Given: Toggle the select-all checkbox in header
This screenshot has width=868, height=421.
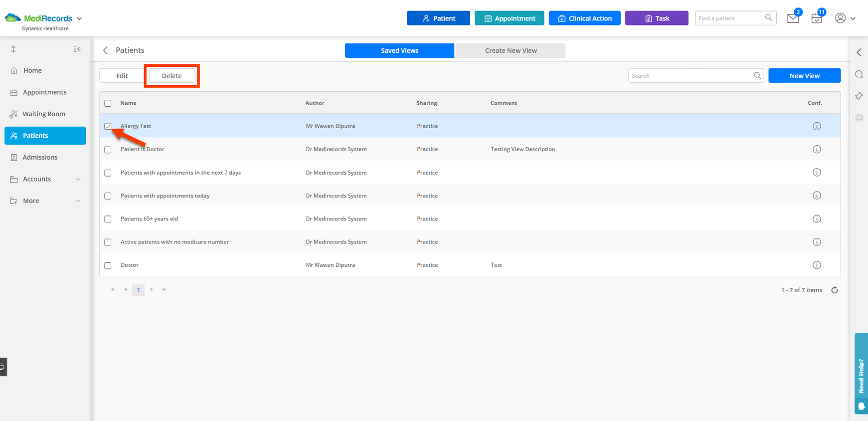Looking at the screenshot, I should tap(108, 103).
